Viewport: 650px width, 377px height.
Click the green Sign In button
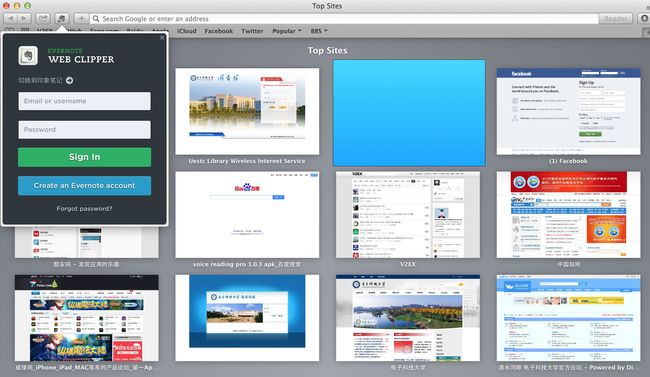click(85, 157)
